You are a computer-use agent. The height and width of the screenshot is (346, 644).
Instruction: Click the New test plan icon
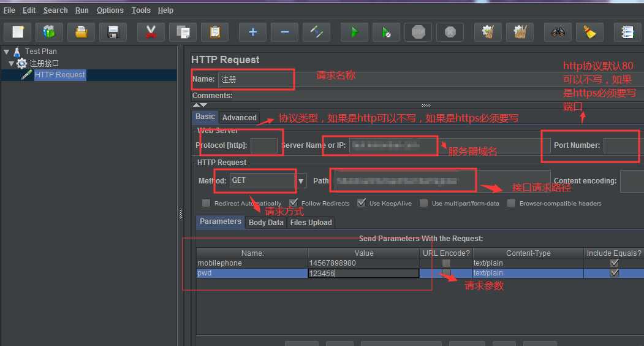[18, 32]
